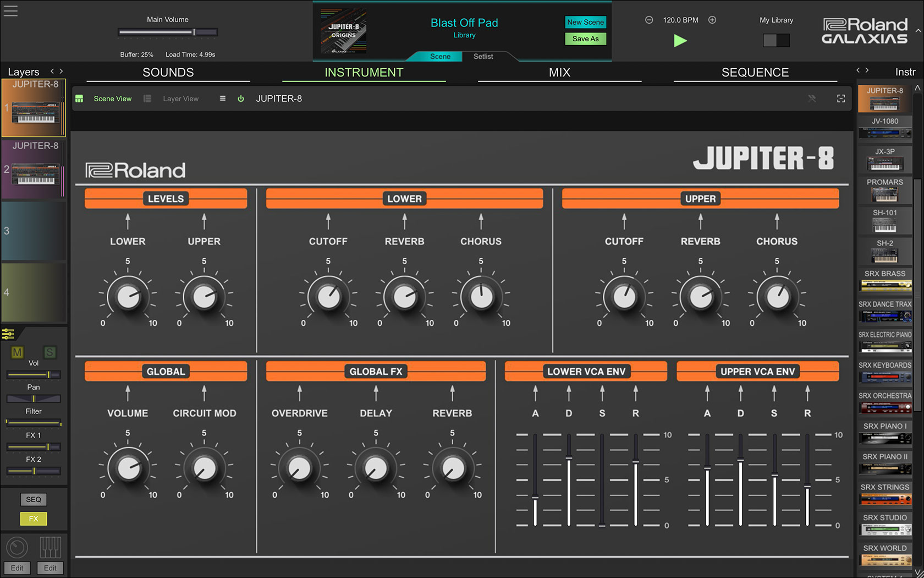This screenshot has height=578, width=924.
Task: Click Edit button under knob icon
Action: click(x=17, y=568)
